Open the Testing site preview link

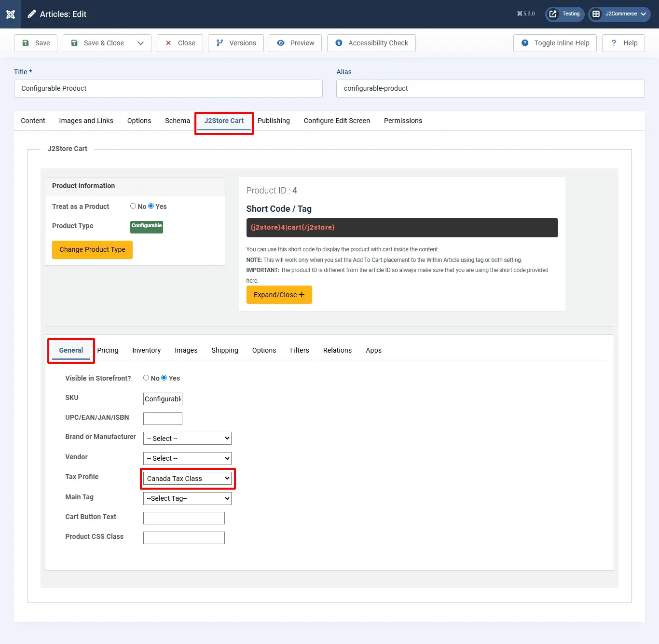tap(564, 14)
